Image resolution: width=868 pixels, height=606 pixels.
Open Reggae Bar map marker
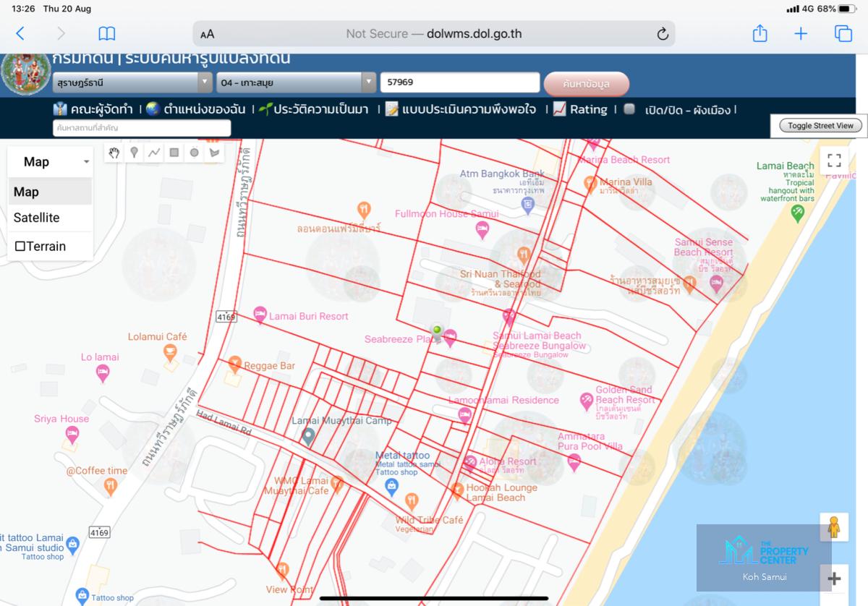(234, 364)
